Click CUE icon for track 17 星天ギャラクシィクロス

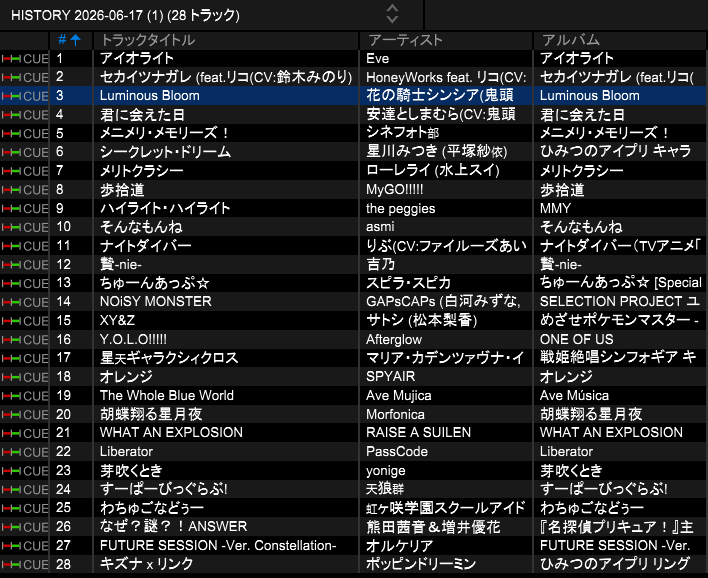click(24, 359)
